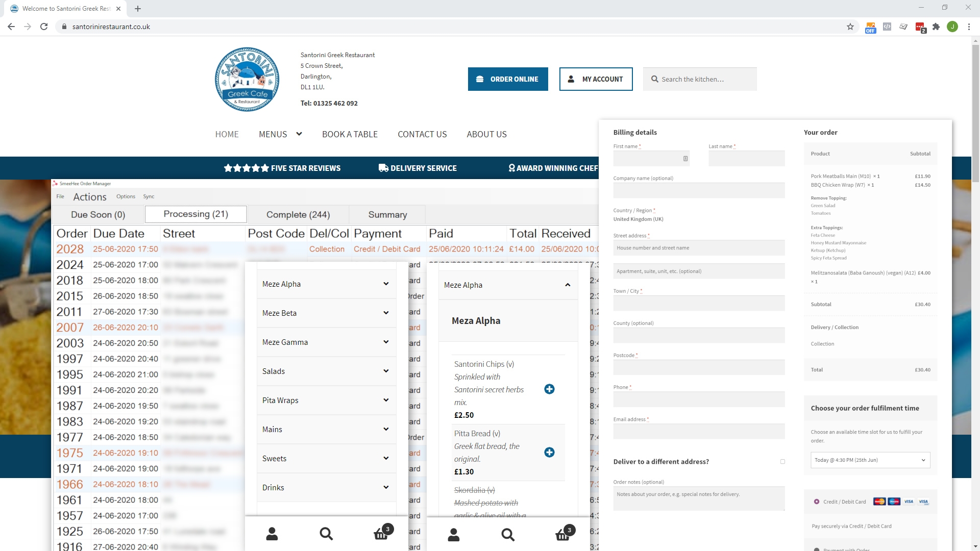
Task: Add Santorini Chips with plus icon
Action: (x=549, y=389)
